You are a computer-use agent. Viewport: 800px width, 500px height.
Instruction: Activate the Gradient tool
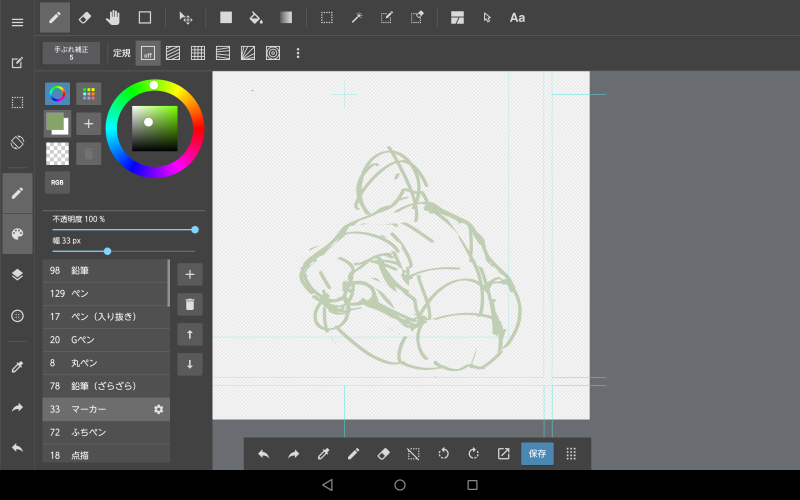pos(286,17)
